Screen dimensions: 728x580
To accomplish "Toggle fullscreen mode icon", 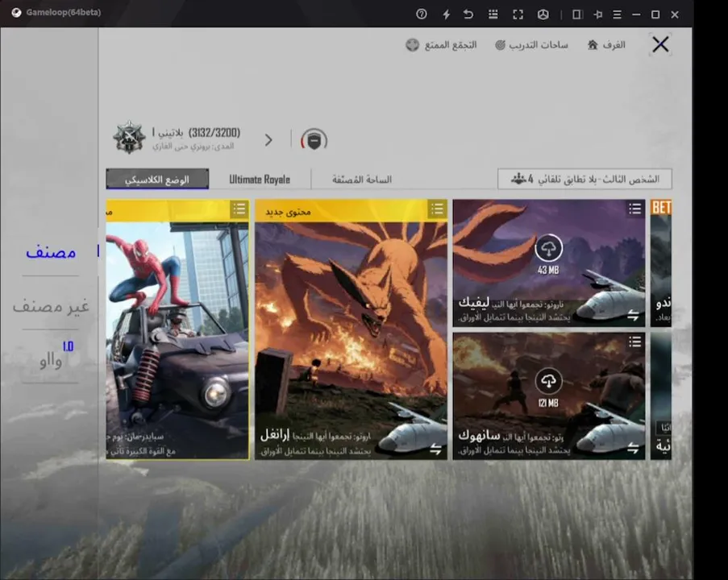I will 518,14.
